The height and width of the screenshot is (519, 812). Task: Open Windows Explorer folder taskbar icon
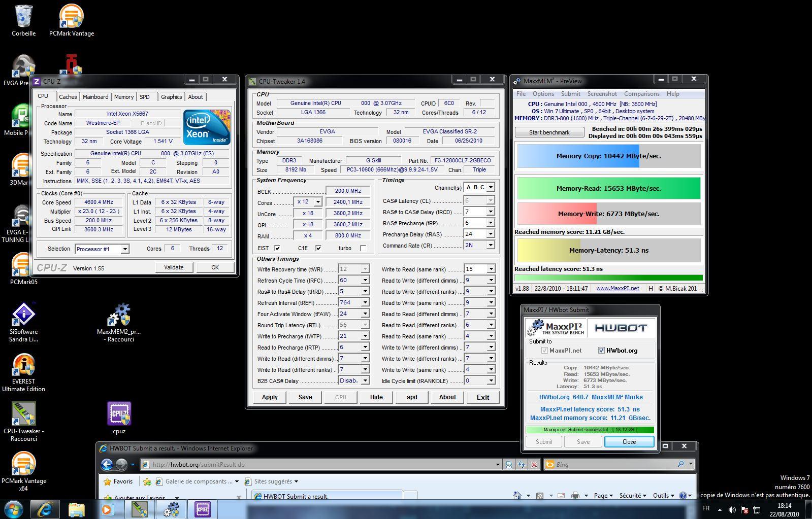point(77,509)
